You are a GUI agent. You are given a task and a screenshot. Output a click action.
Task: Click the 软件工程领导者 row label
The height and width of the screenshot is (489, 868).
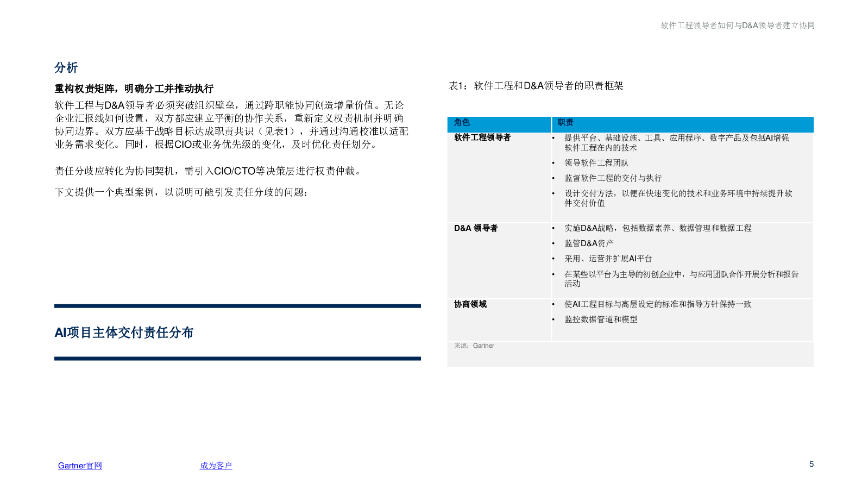[482, 137]
